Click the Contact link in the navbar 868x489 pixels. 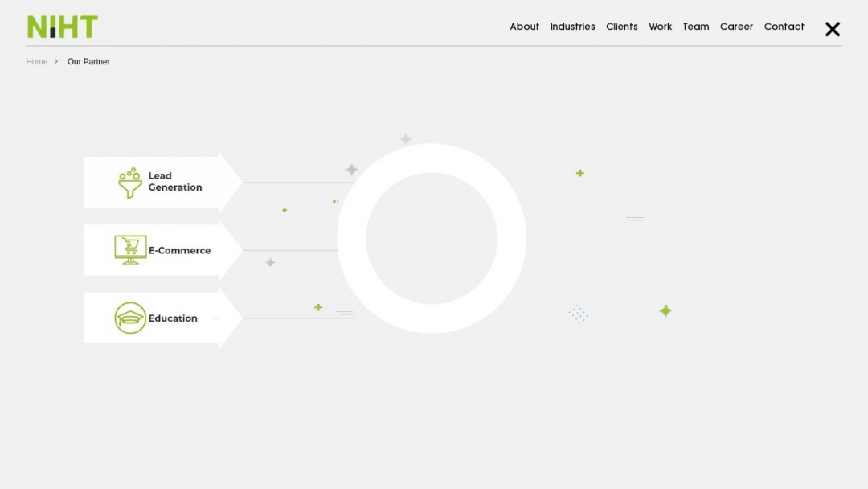click(x=784, y=27)
